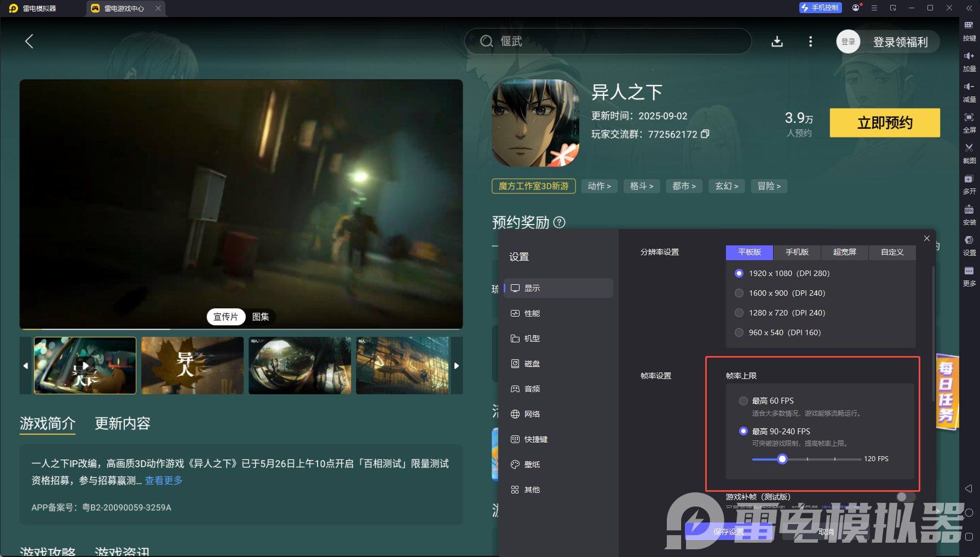This screenshot has width=980, height=557.
Task: Open 快捷键 shortcut settings
Action: click(558, 439)
